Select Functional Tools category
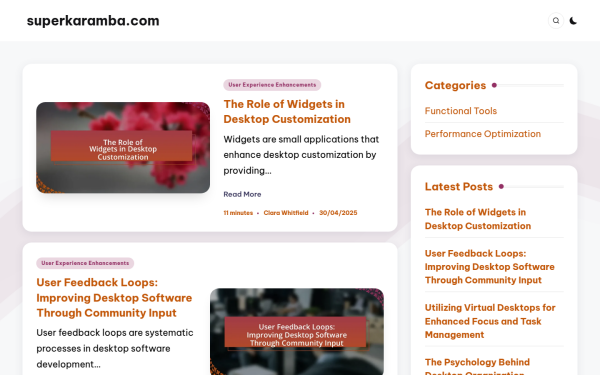600x375 pixels. [x=461, y=111]
